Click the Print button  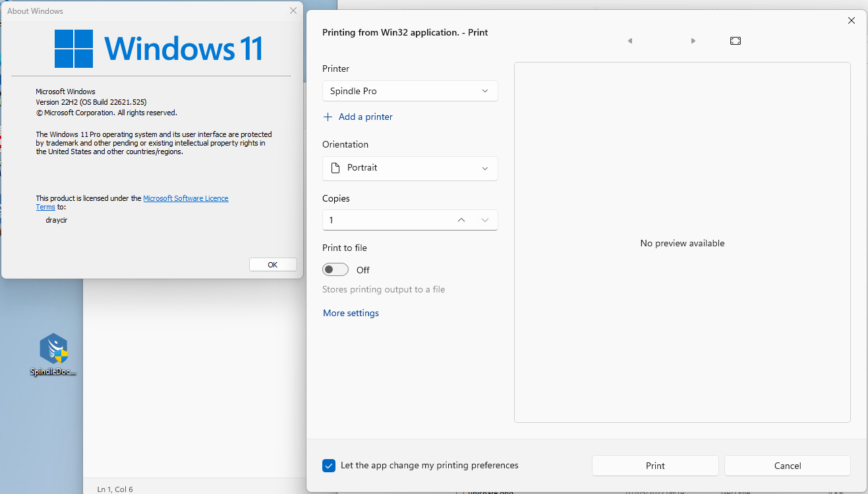pos(655,466)
